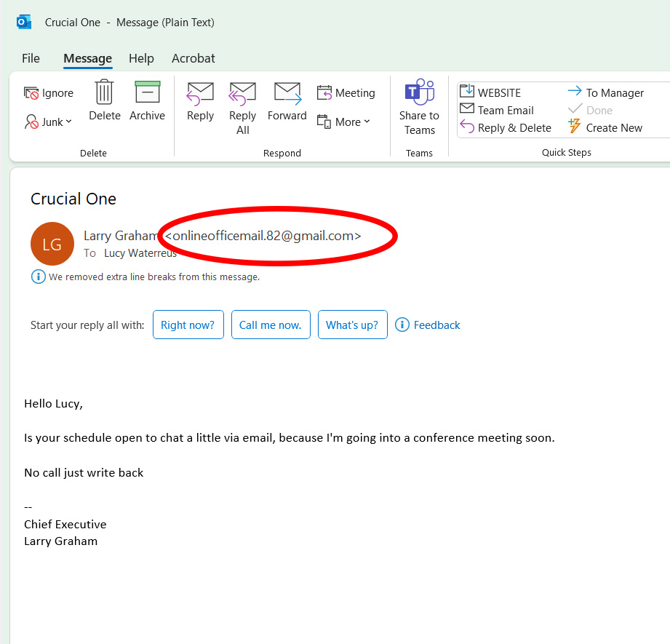Image resolution: width=670 pixels, height=644 pixels.
Task: Click the "No call just write back" line
Action: [84, 473]
